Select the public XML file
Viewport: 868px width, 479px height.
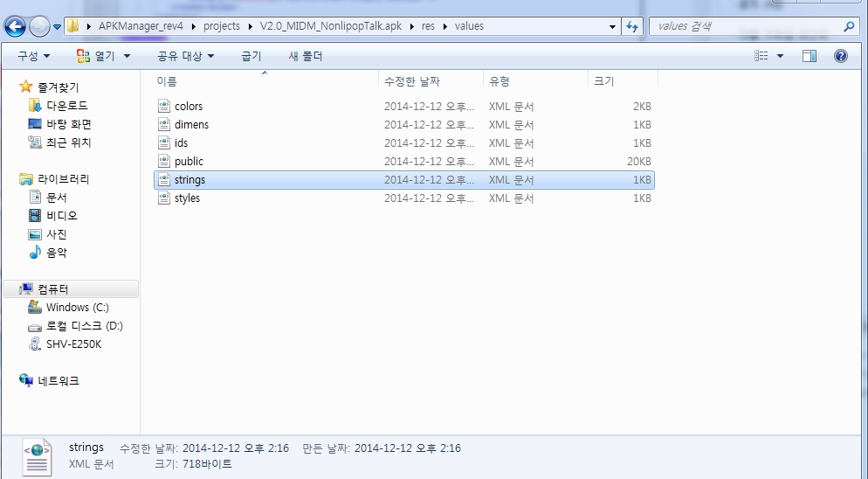click(x=189, y=161)
